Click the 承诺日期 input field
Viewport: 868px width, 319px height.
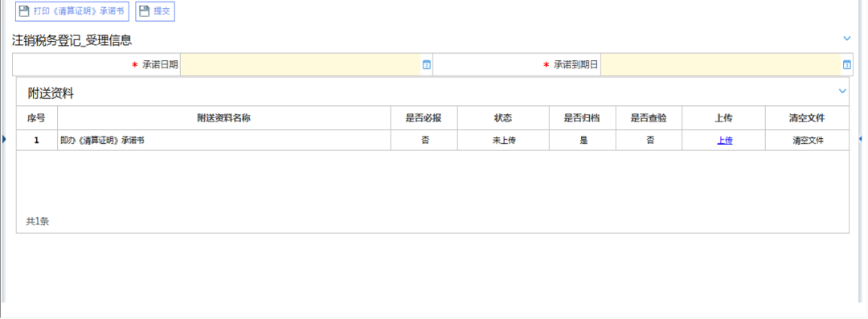[x=301, y=65]
